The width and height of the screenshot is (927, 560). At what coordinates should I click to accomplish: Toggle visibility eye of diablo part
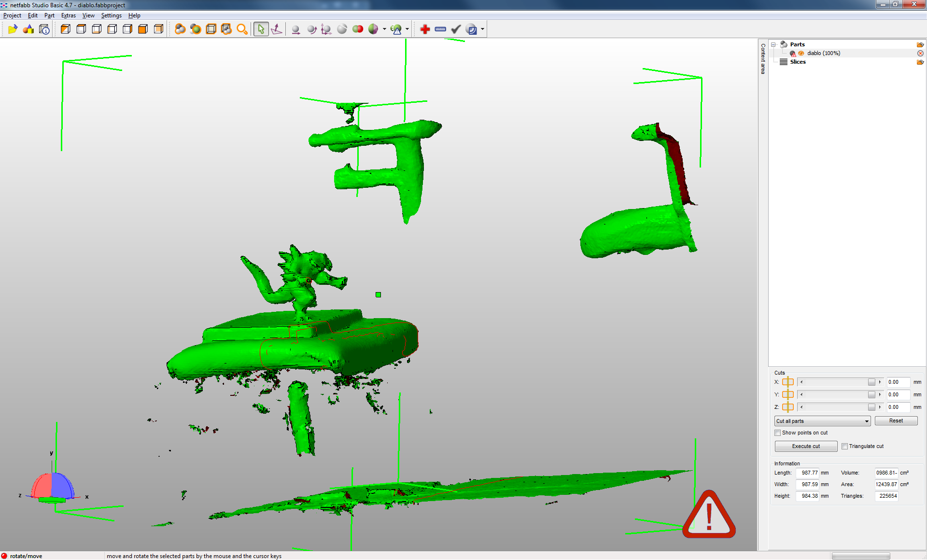(801, 53)
